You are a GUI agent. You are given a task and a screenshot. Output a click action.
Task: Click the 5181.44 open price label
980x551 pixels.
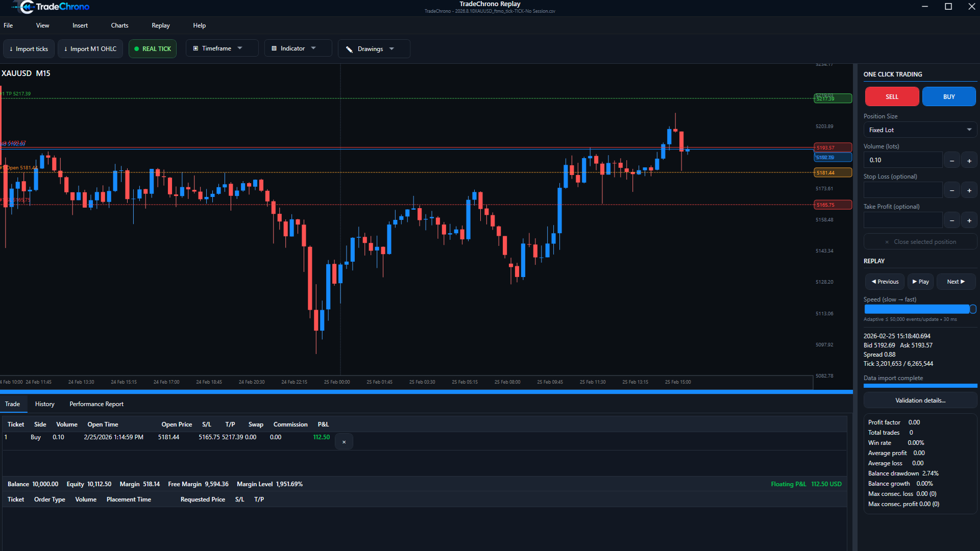coord(832,173)
